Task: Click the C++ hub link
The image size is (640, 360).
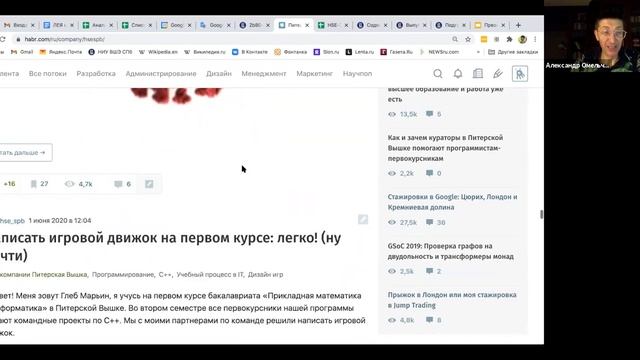Action: (165, 275)
